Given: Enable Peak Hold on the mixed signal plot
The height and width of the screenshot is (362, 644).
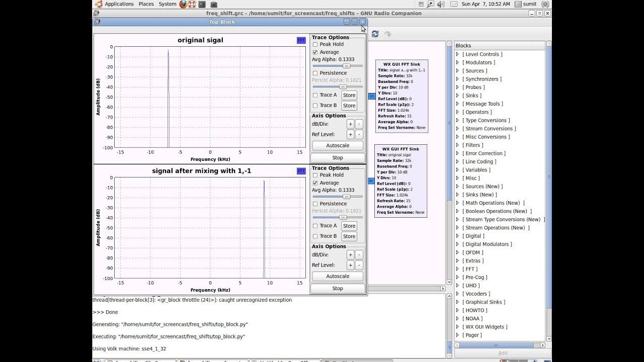Looking at the screenshot, I should [x=315, y=175].
